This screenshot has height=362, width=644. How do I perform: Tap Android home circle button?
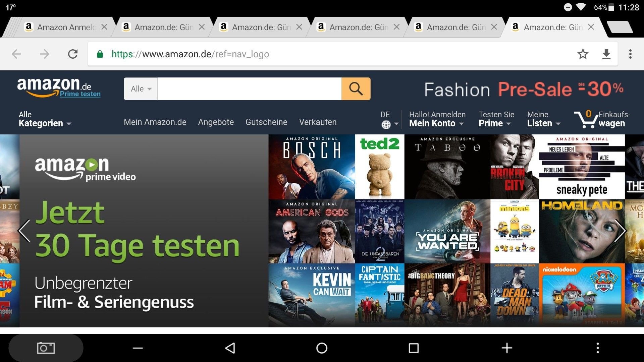coord(322,348)
